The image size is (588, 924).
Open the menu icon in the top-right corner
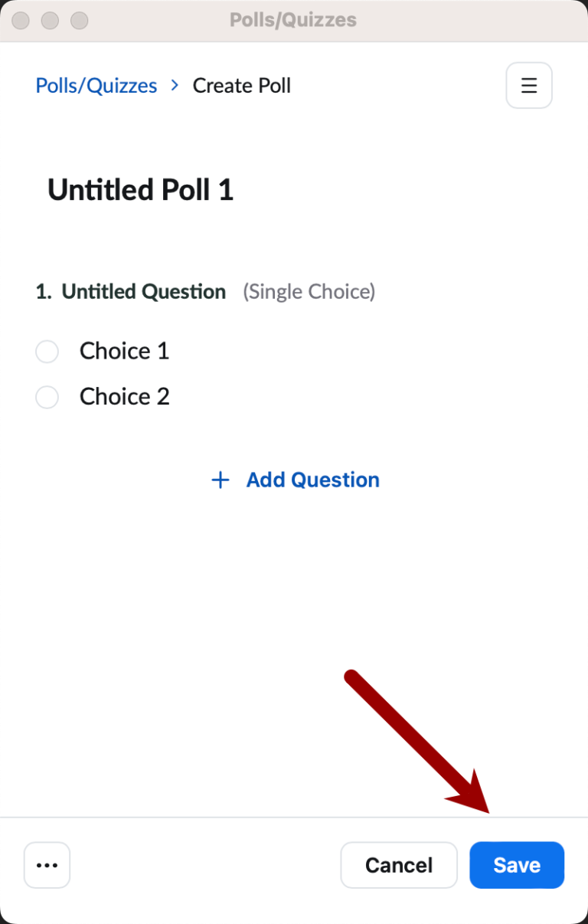tap(529, 85)
